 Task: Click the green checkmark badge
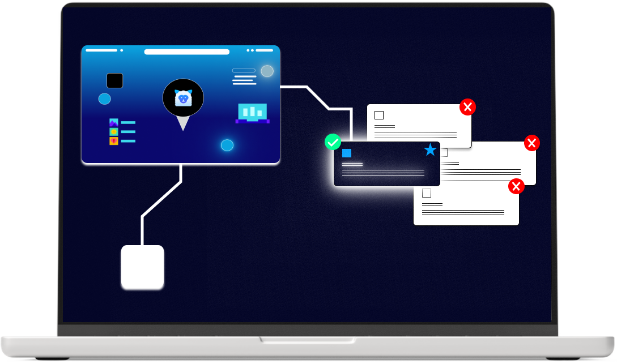333,142
